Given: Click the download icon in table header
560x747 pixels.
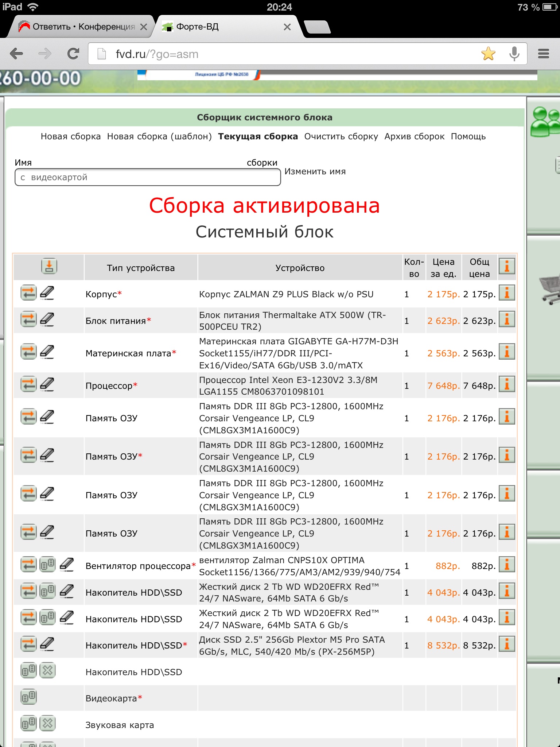Looking at the screenshot, I should click(49, 266).
